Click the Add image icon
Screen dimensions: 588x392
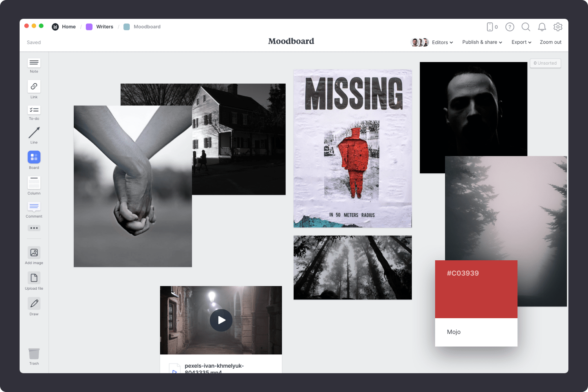34,253
